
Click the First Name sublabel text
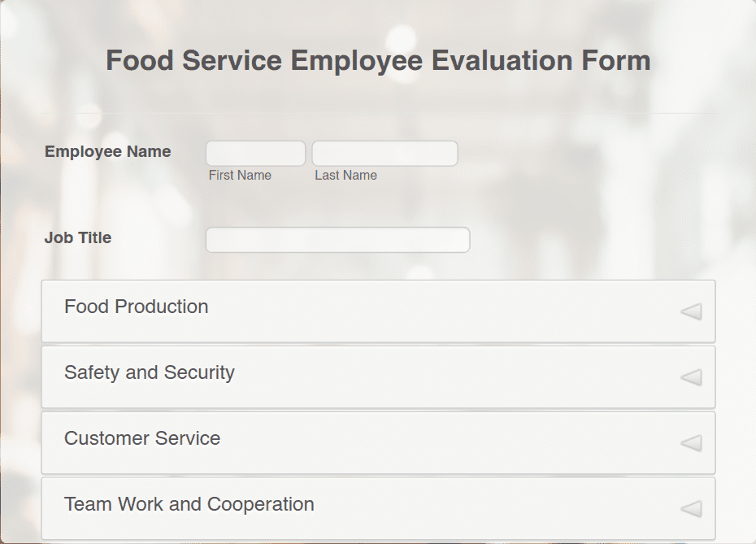pos(240,175)
